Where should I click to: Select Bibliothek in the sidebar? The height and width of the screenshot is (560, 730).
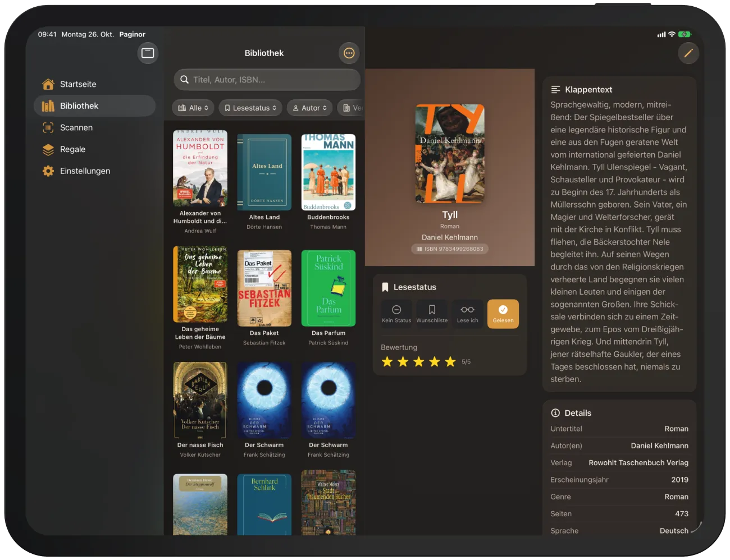pyautogui.click(x=94, y=105)
